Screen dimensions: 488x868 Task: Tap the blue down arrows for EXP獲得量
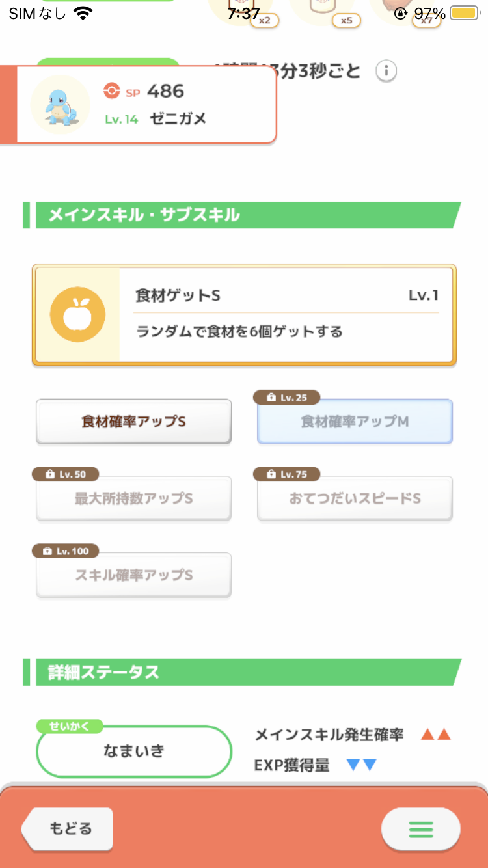tap(361, 765)
